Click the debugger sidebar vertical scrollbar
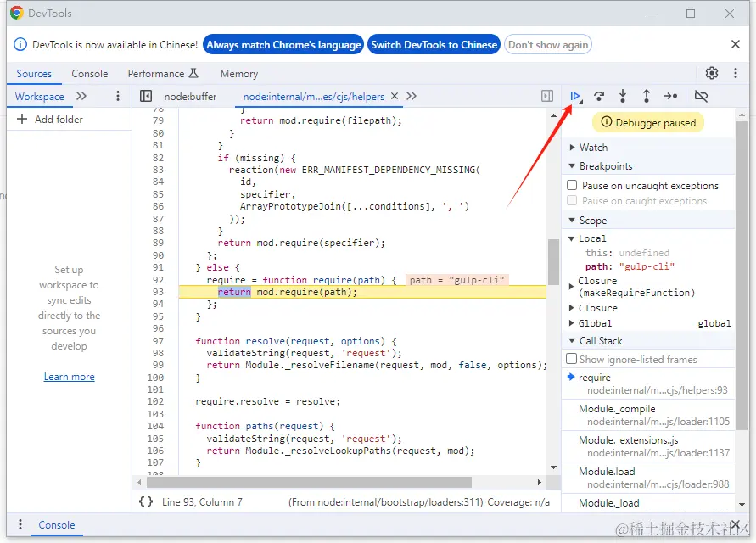Screen dimensions: 756x543 [x=742, y=275]
